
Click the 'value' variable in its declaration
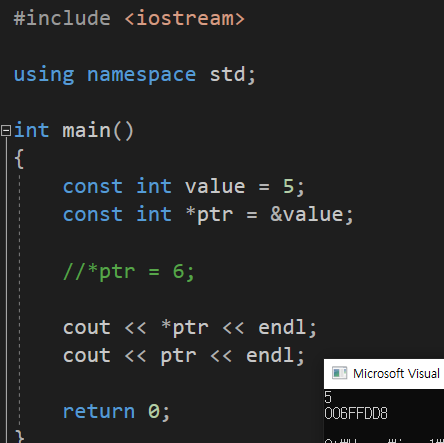point(215,186)
